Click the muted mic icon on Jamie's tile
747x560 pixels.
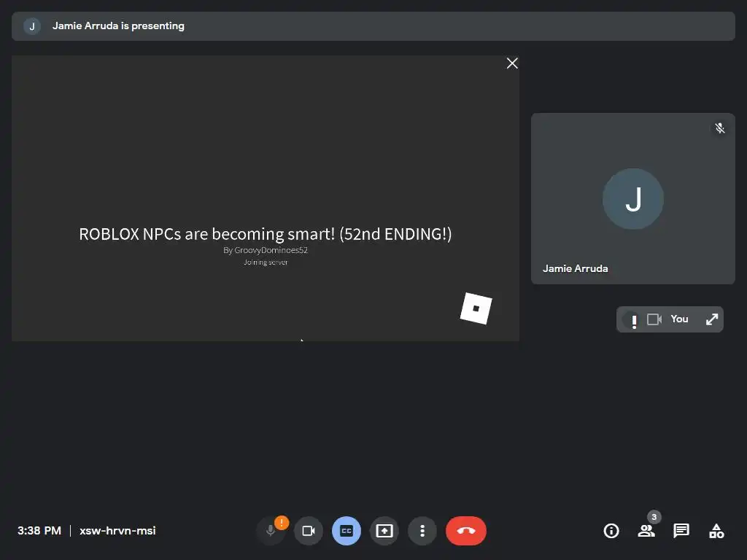(720, 128)
